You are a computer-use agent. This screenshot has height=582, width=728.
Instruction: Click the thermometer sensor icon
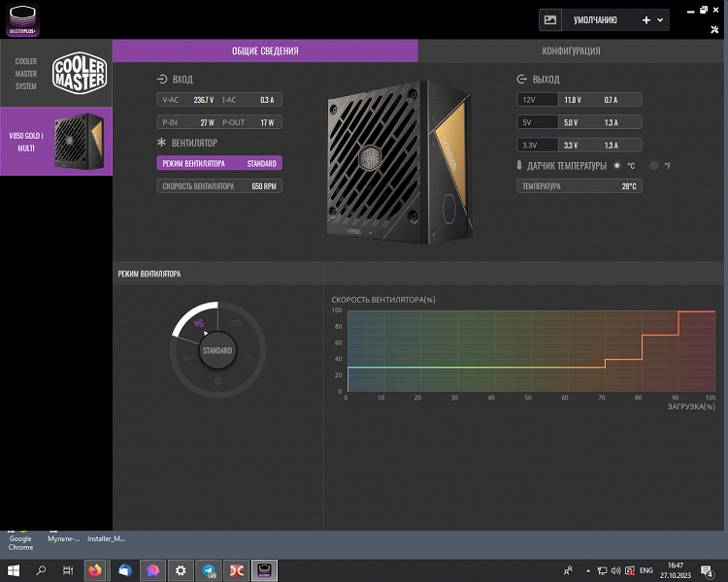(x=519, y=165)
